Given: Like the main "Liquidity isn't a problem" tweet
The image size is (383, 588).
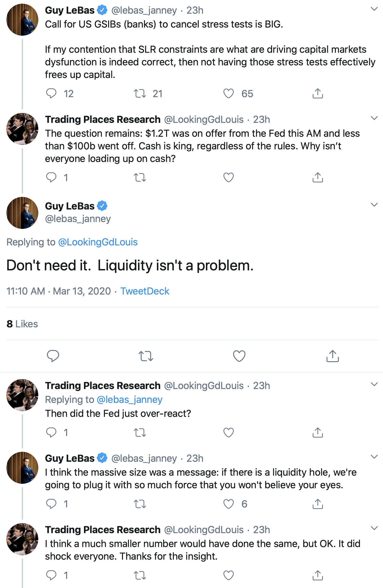Looking at the screenshot, I should coord(239,356).
